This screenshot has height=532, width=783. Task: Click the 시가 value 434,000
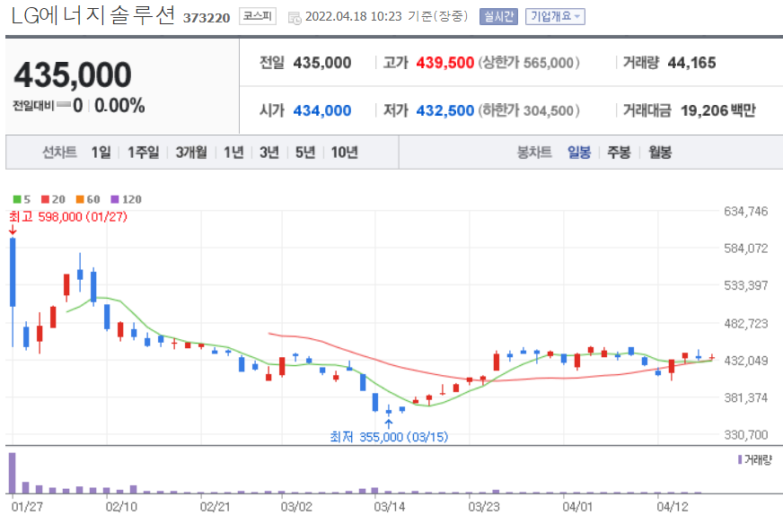pos(322,110)
